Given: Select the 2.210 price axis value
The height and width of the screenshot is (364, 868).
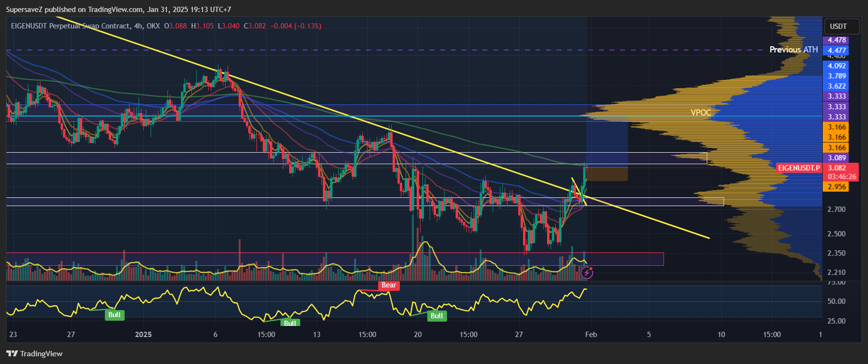Looking at the screenshot, I should [836, 273].
